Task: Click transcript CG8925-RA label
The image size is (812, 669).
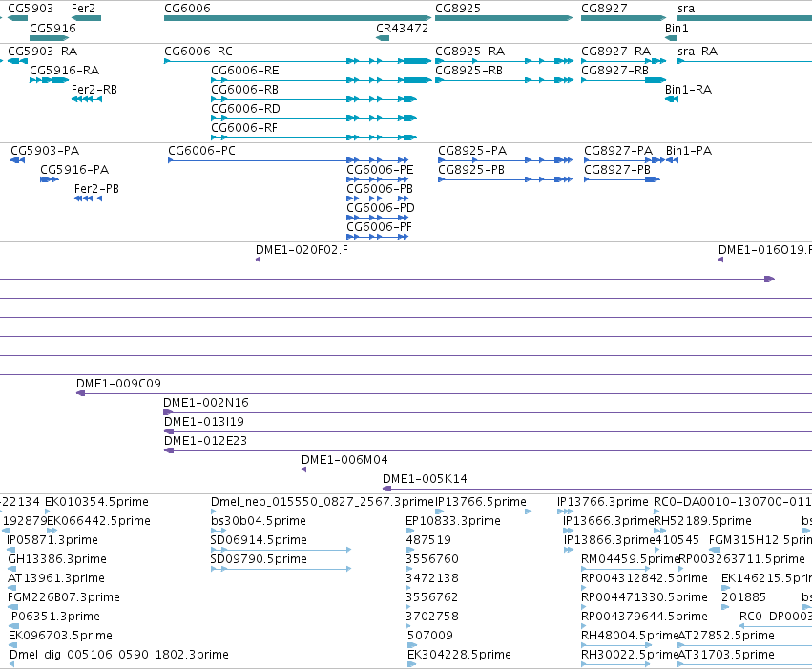Action: point(469,52)
